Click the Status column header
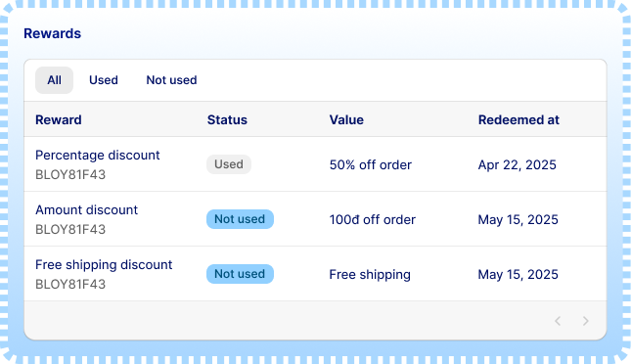The image size is (631, 364). (x=227, y=120)
